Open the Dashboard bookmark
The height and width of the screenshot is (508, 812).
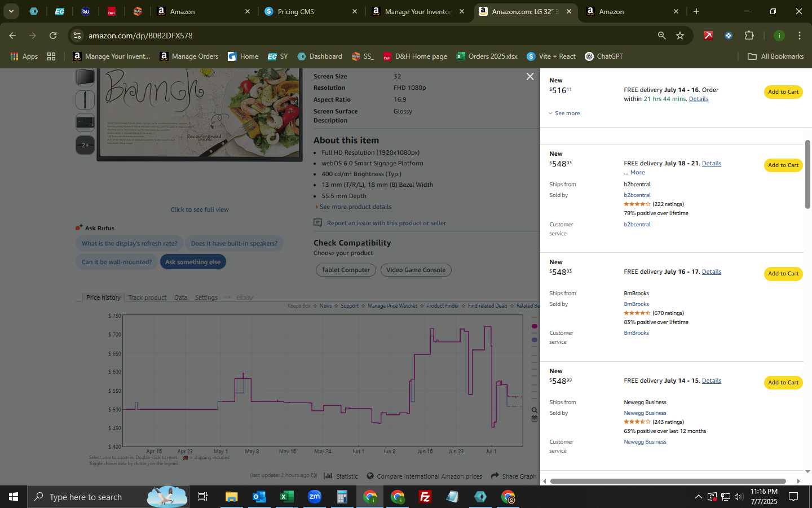coord(320,56)
